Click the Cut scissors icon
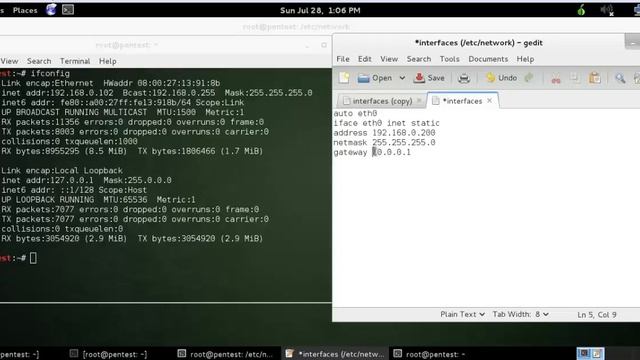The width and height of the screenshot is (640, 360). tap(556, 78)
